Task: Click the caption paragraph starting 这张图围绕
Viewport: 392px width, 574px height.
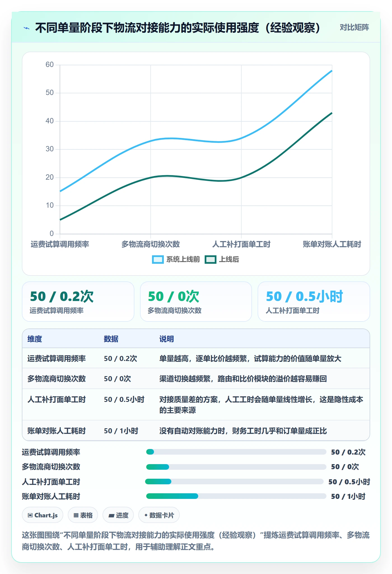Action: (x=196, y=541)
